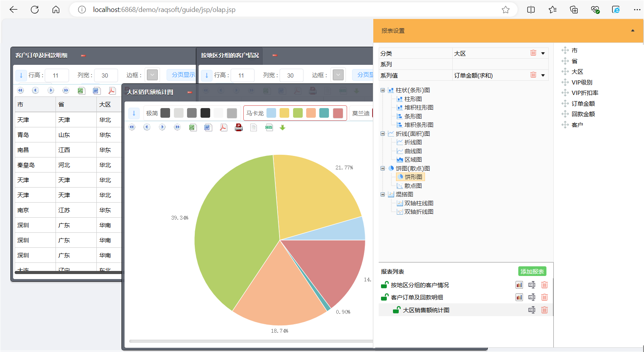Click the red printer icon in chart toolbar
644x352 pixels.
(239, 127)
